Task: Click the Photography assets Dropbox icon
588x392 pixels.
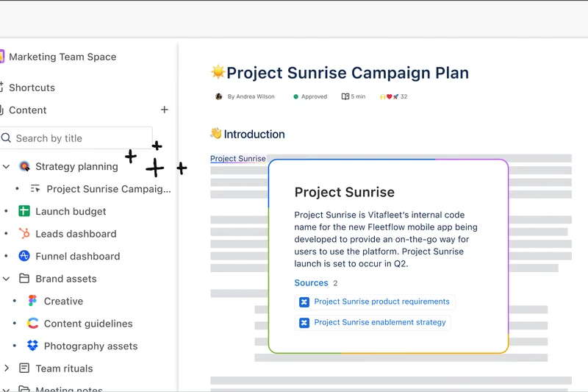Action: click(32, 346)
